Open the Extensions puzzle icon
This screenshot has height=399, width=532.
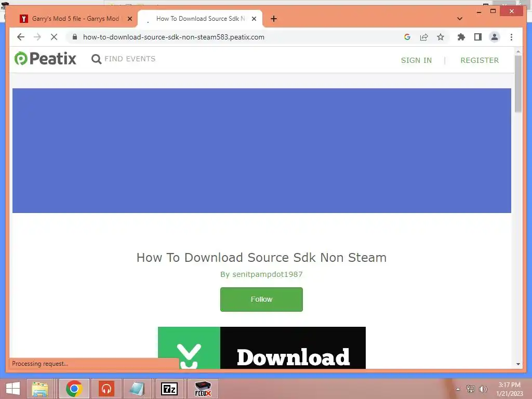[461, 37]
